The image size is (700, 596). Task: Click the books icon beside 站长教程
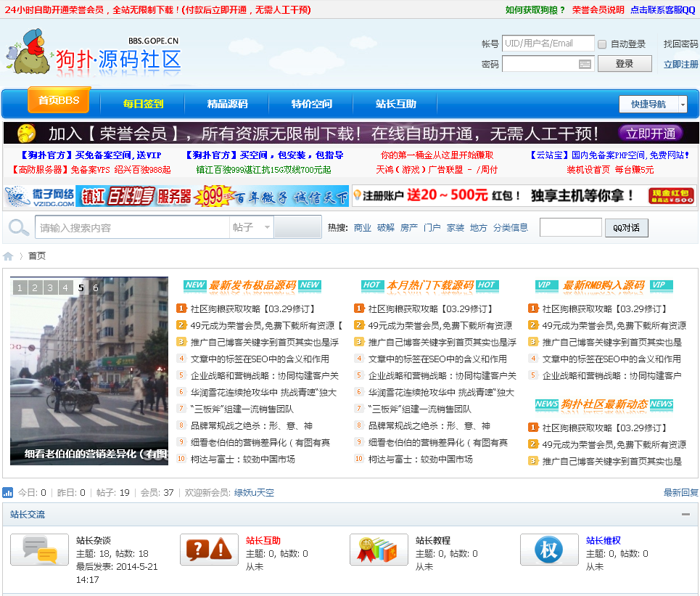[x=379, y=550]
